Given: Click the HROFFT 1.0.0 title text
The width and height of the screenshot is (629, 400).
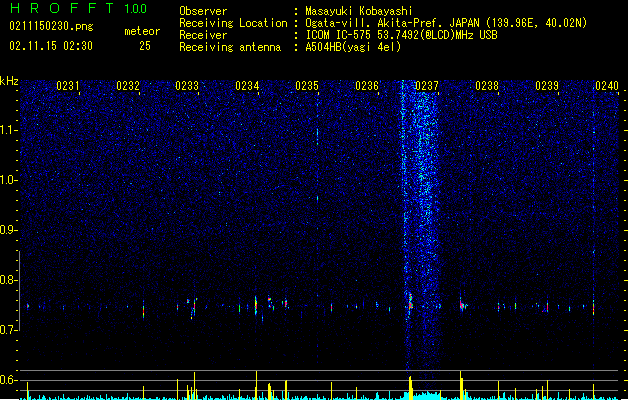Looking at the screenshot, I should 78,8.
